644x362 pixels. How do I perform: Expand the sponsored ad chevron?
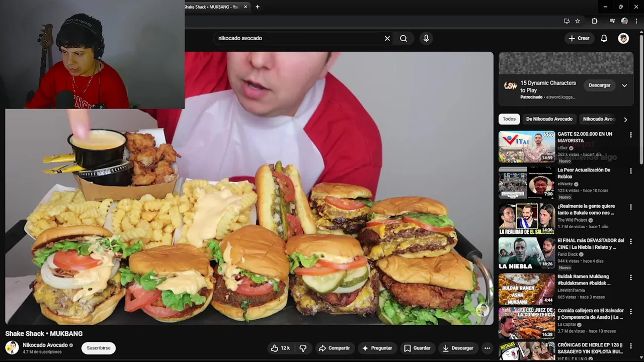coord(624,85)
